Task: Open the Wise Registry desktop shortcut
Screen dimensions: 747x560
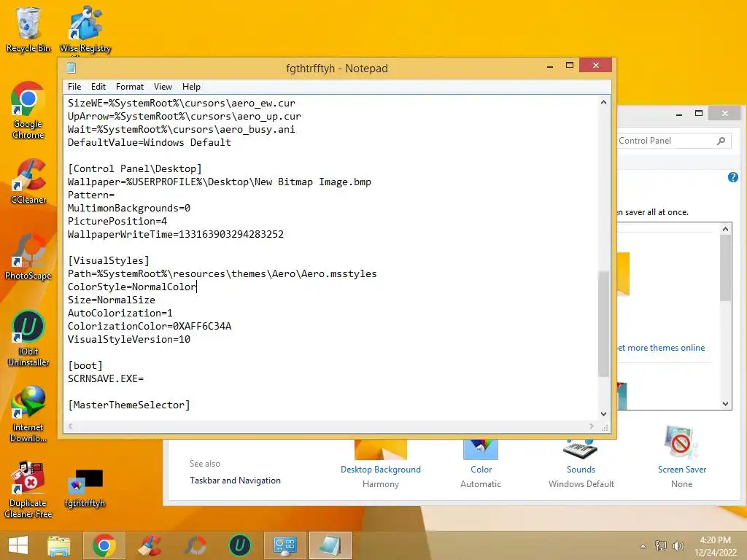Action: tap(85, 29)
